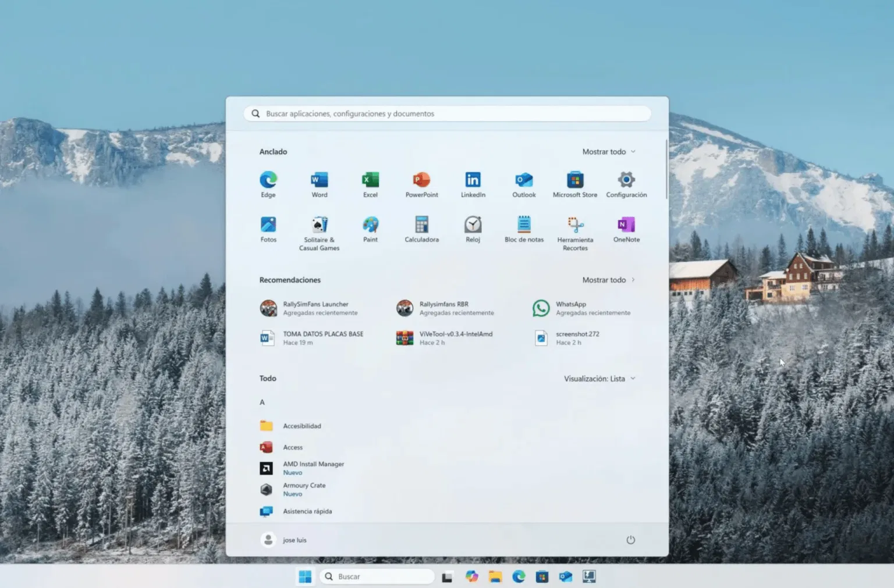Open the last taskbar monitor app icon

pos(589,576)
